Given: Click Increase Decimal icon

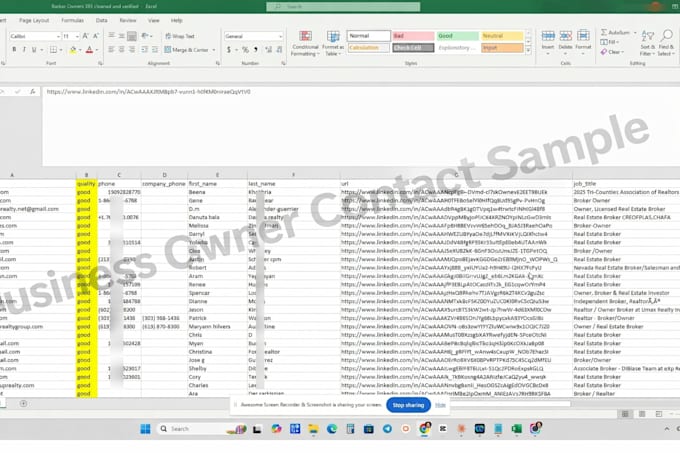Looking at the screenshot, I should [x=269, y=50].
